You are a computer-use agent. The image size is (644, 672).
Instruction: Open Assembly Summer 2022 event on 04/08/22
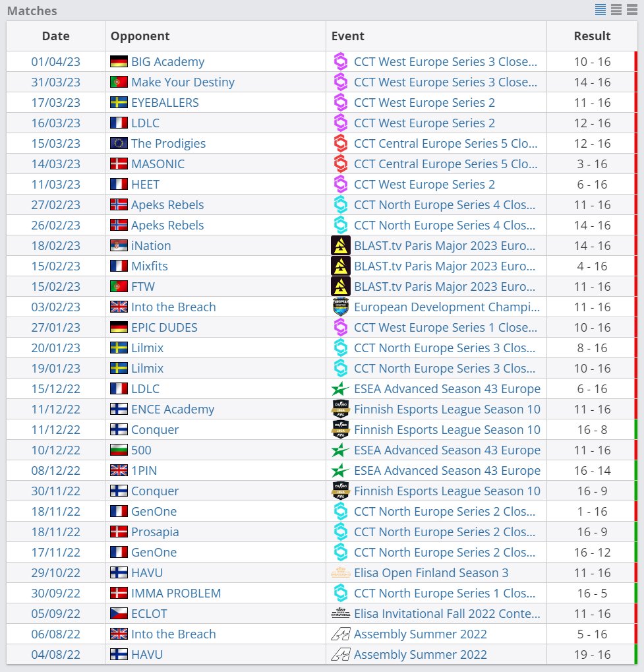[421, 654]
